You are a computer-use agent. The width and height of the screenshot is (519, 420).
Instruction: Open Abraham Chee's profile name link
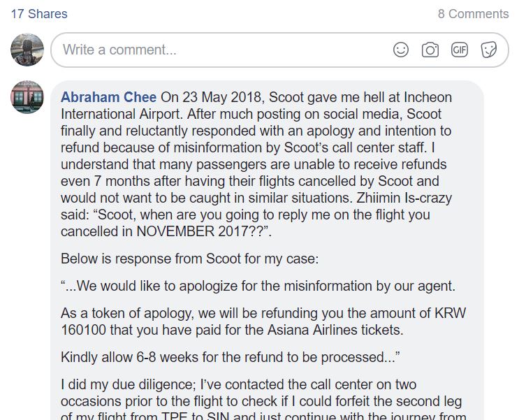tap(108, 97)
